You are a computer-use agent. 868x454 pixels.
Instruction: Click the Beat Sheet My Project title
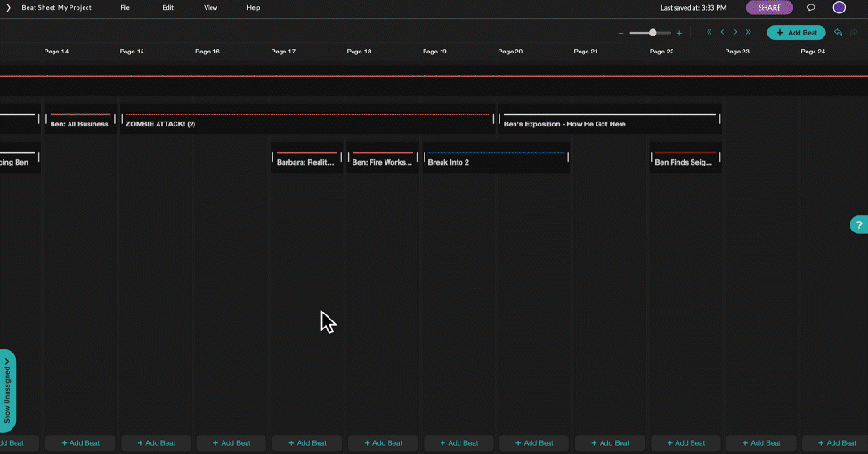(56, 8)
